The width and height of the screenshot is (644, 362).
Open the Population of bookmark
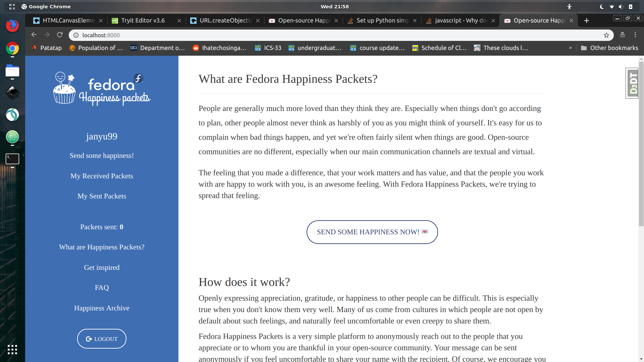point(96,48)
